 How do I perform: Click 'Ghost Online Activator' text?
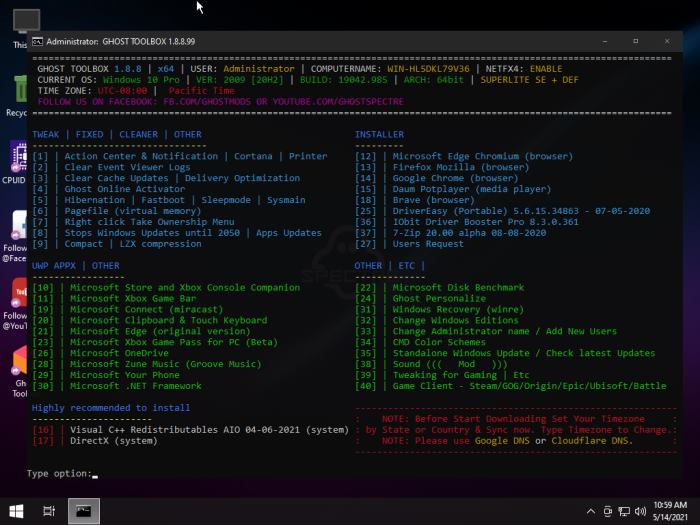click(x=125, y=189)
